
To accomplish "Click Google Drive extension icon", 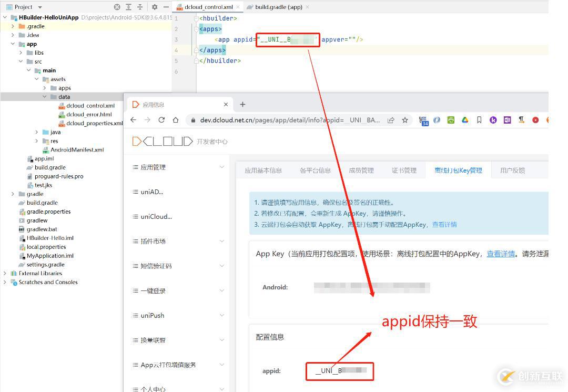I will (465, 120).
